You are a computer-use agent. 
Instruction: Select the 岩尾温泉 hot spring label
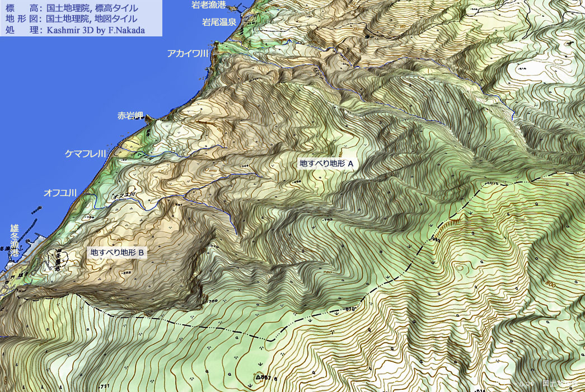coord(220,22)
